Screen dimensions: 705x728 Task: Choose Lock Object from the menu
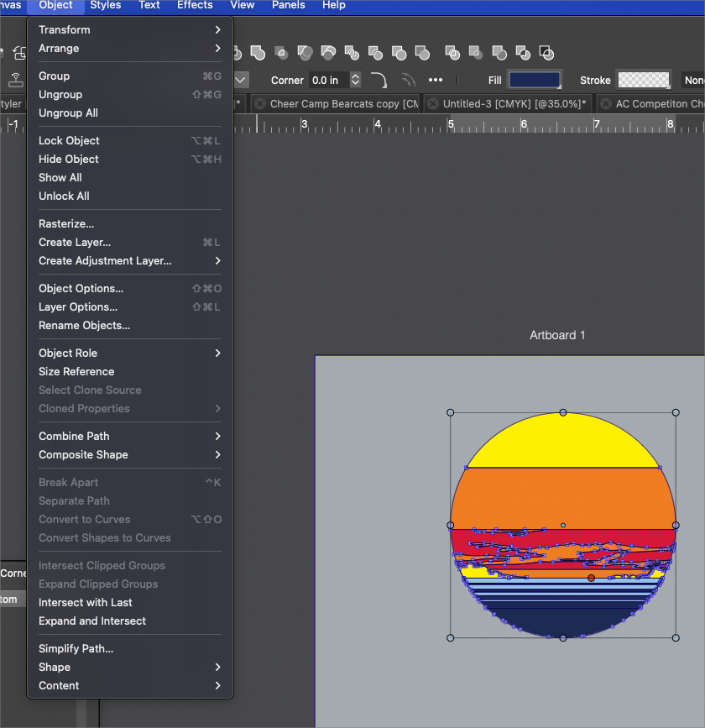click(69, 141)
